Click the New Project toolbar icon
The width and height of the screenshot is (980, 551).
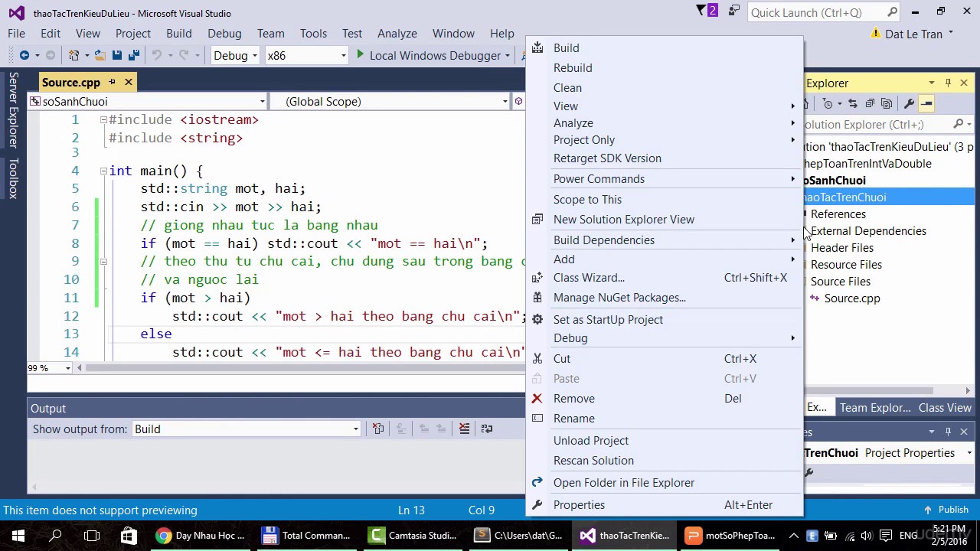[74, 55]
